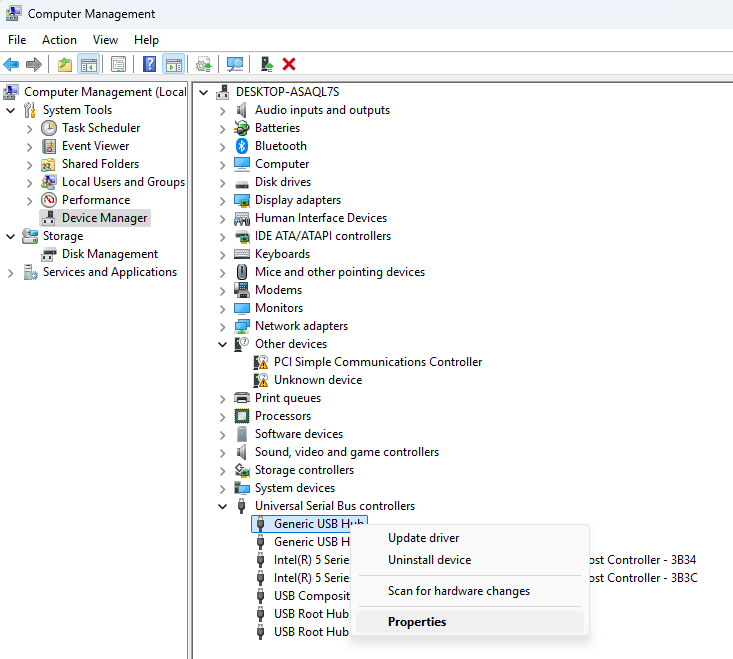
Task: Open the File menu
Action: (x=17, y=40)
